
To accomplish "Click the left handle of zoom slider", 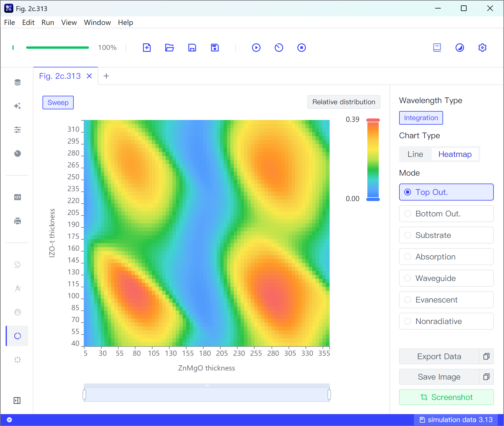I will click(84, 395).
